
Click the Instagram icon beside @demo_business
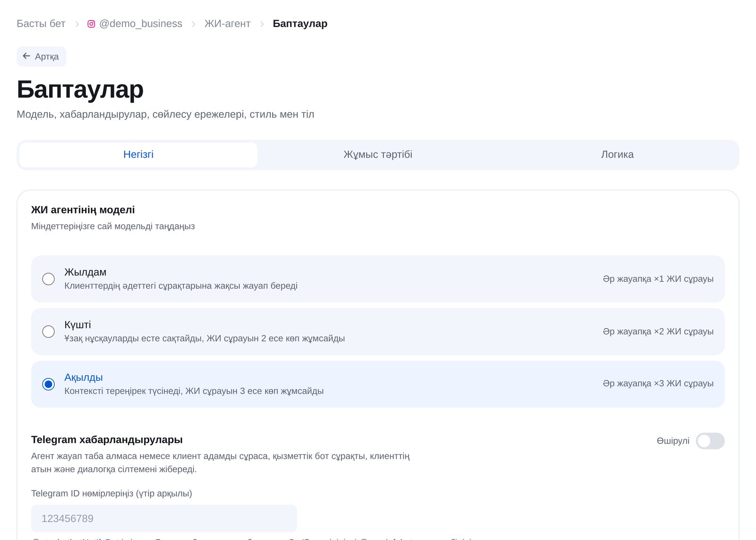click(91, 24)
